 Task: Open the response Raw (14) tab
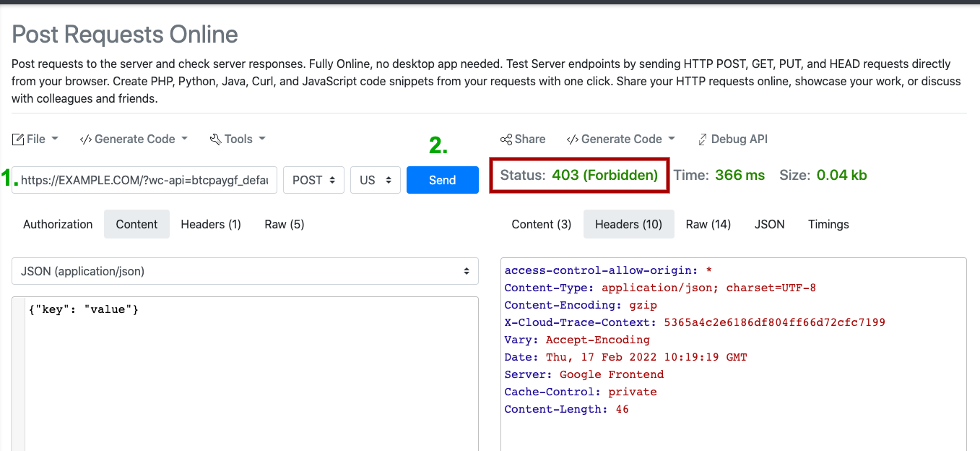(x=708, y=224)
